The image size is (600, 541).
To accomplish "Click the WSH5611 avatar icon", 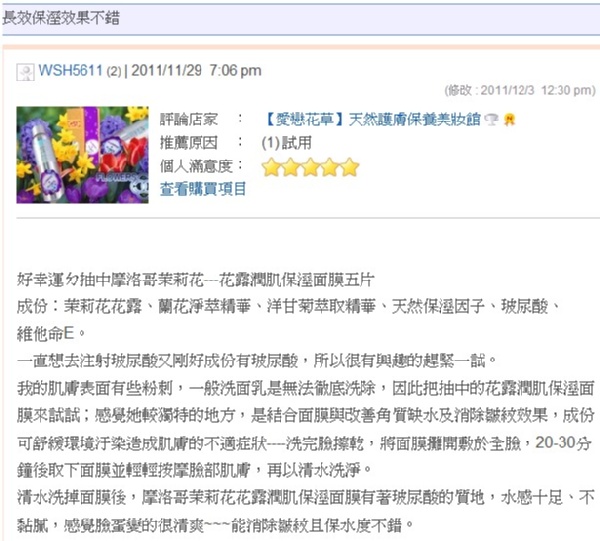I will tap(25, 72).
